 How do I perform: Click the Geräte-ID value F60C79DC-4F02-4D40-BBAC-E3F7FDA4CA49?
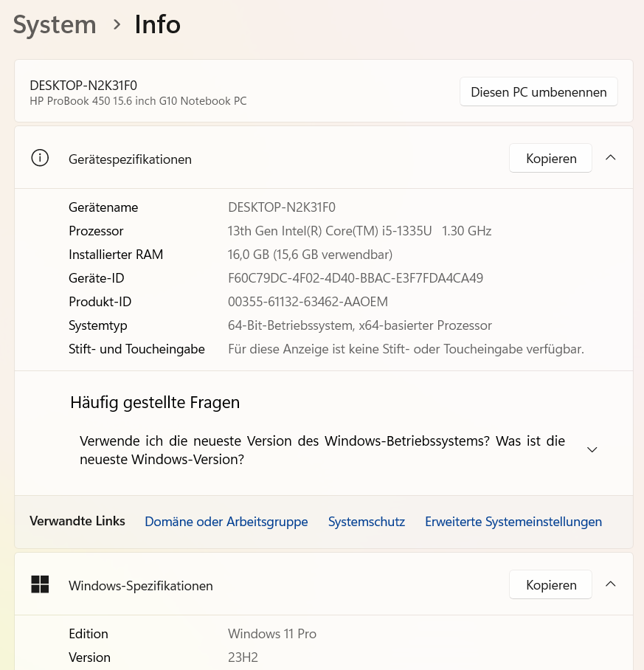356,278
